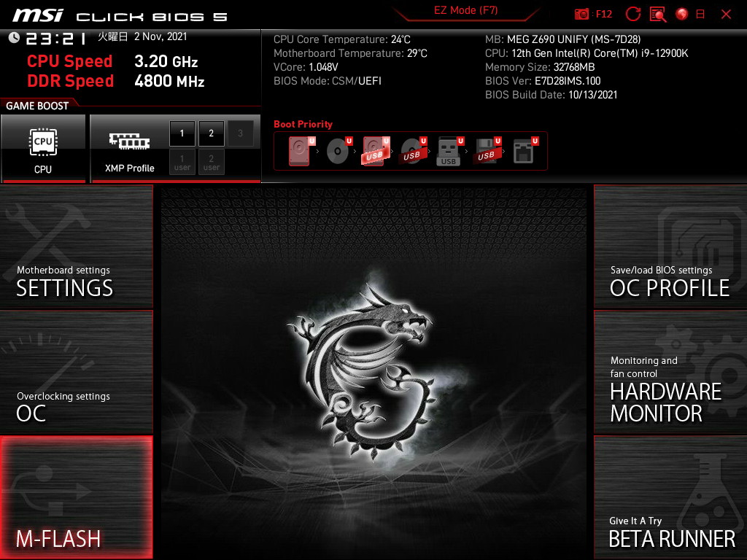Click the greyed-out XMP profile 3

[240, 133]
